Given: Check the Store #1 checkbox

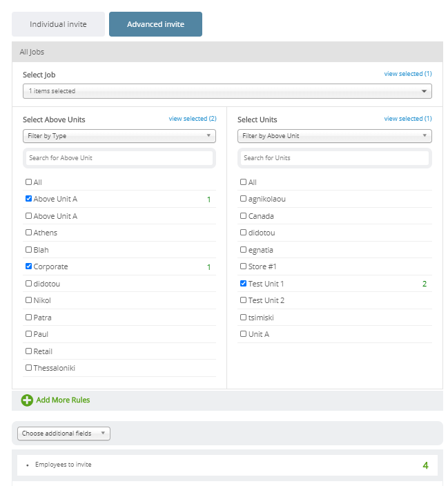Looking at the screenshot, I should click(x=244, y=266).
